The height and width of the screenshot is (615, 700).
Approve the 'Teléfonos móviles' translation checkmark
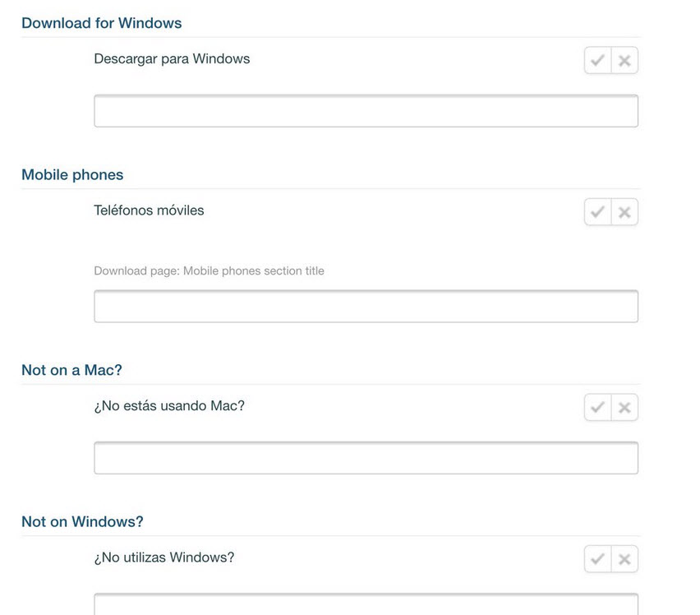point(597,212)
